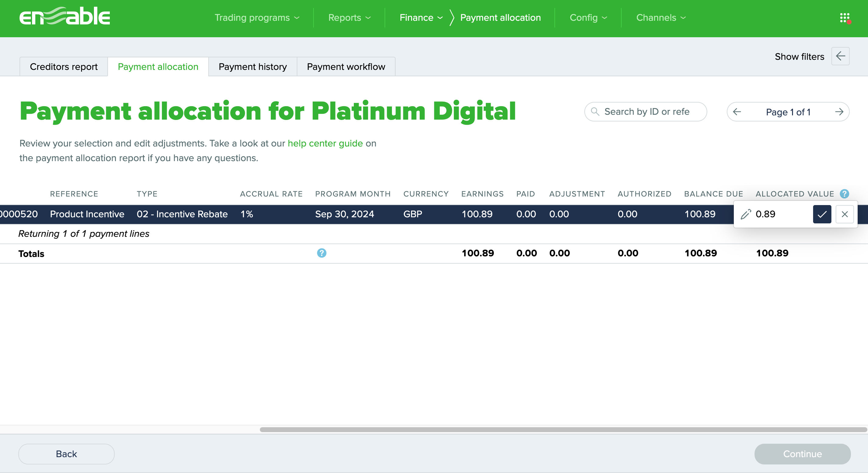Open the Payment history tab
The image size is (868, 473).
[253, 67]
